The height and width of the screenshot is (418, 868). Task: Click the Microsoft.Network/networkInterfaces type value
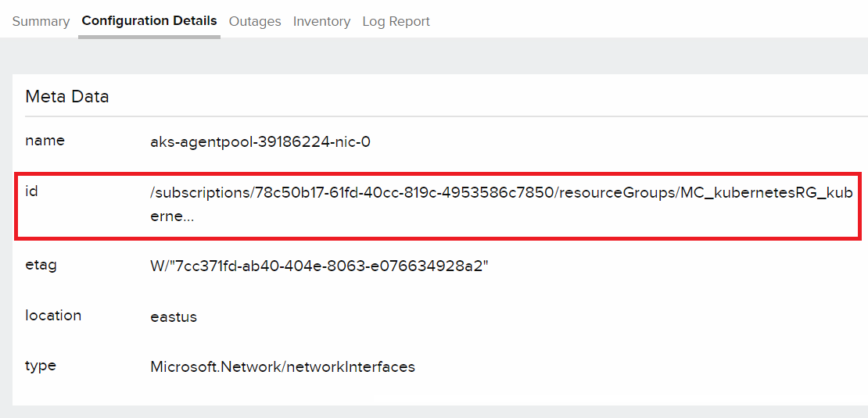coord(282,366)
